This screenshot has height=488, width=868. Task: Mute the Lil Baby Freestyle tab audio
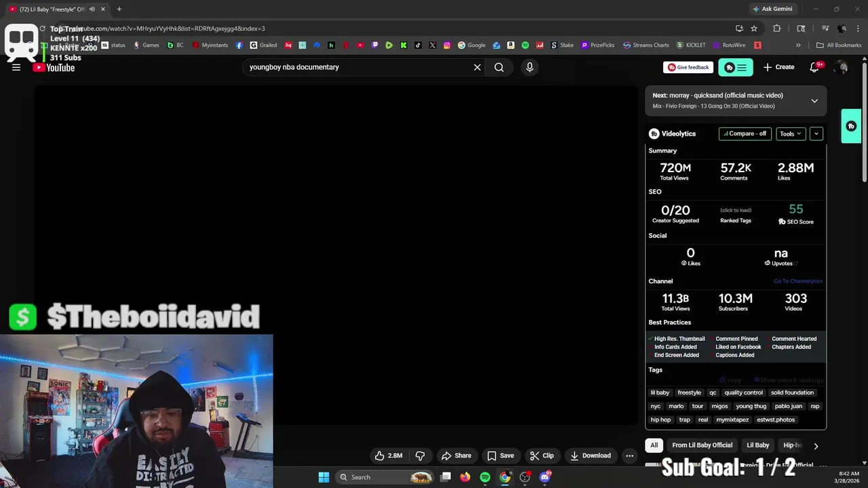point(92,9)
